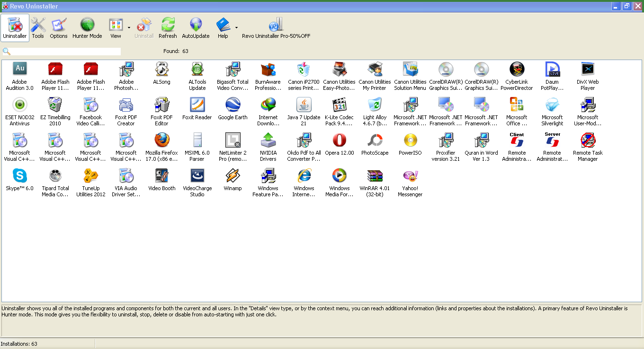644x349 pixels.
Task: Select Canon Utilities Easy-Photo icon
Action: click(x=340, y=69)
